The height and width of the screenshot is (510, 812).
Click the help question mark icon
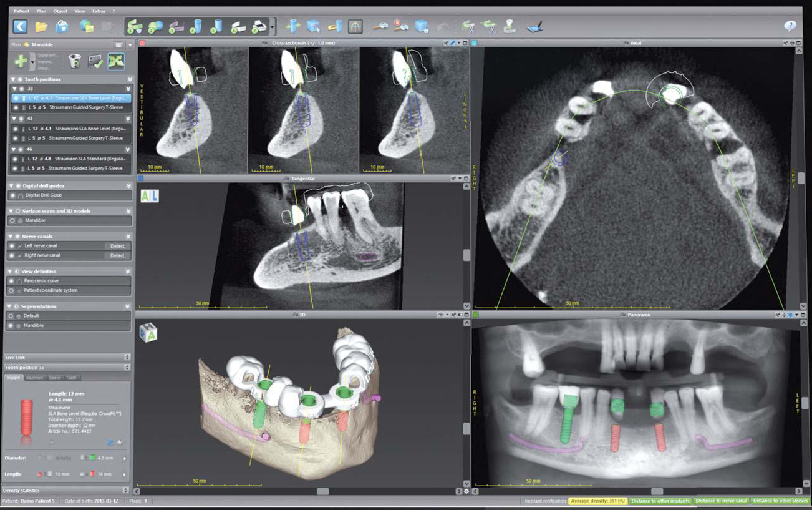[x=790, y=26]
